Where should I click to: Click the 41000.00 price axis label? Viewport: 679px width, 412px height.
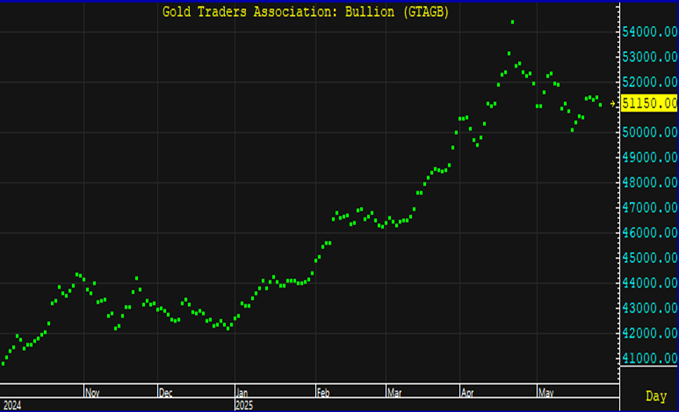650,358
